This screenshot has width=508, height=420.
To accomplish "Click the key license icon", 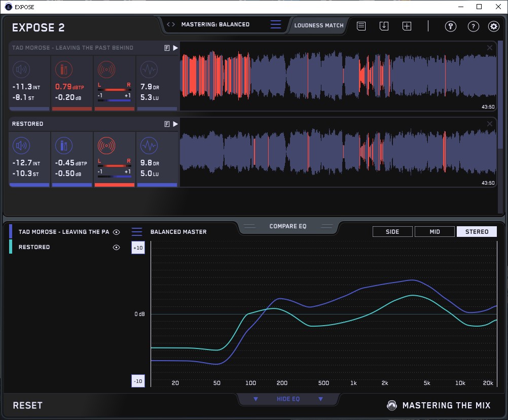I will pos(451,26).
